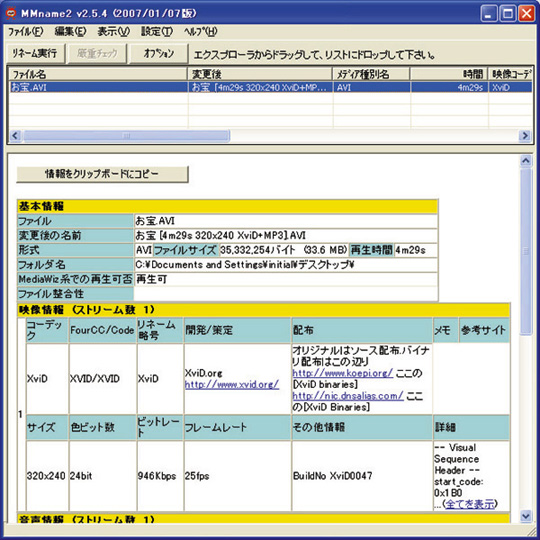This screenshot has width=540, height=540.
Task: Click the MediaWiz系での再生可否 label
Action: coord(75,279)
